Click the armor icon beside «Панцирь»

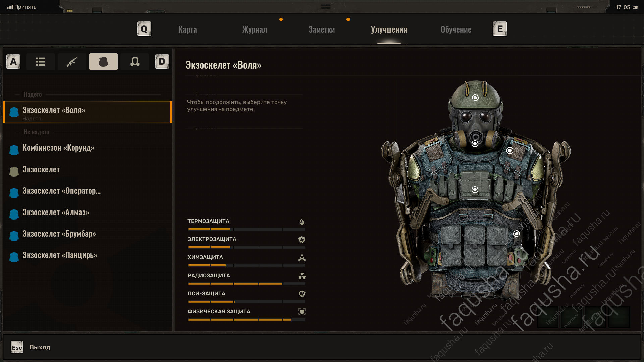pyautogui.click(x=14, y=257)
